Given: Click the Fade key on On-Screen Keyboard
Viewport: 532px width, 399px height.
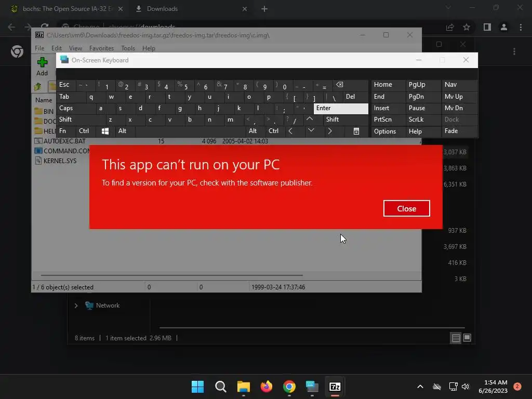Looking at the screenshot, I should tap(459, 131).
